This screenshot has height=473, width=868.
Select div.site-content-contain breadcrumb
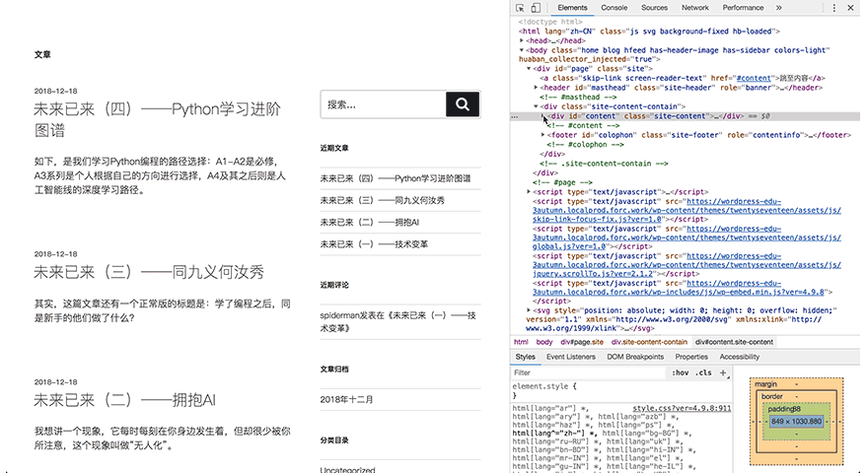[x=649, y=342]
